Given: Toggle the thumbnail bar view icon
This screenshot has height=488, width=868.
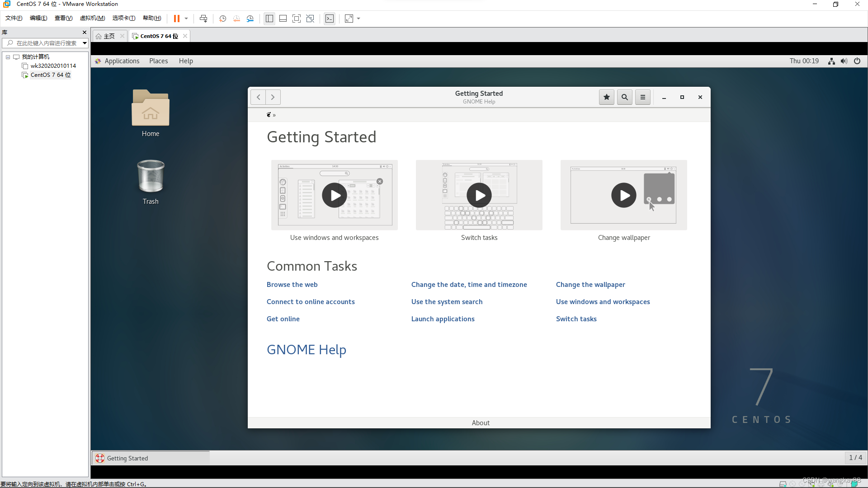Looking at the screenshot, I should [283, 19].
